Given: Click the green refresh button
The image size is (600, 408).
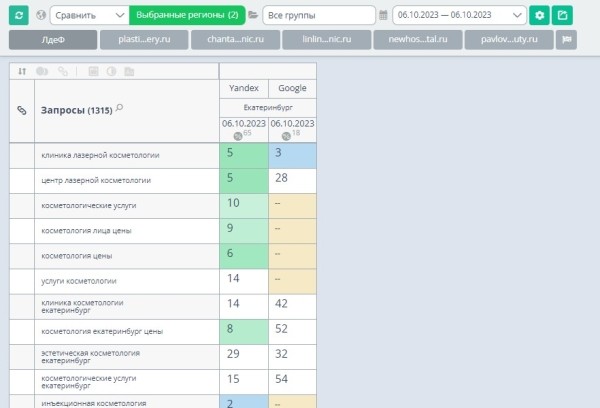Looking at the screenshot, I should click(x=18, y=15).
